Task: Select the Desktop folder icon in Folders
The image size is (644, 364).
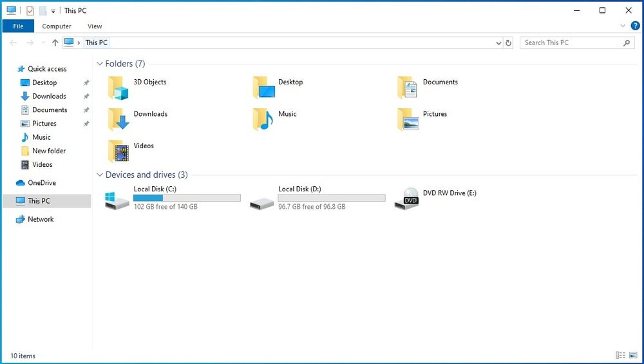Action: point(263,88)
